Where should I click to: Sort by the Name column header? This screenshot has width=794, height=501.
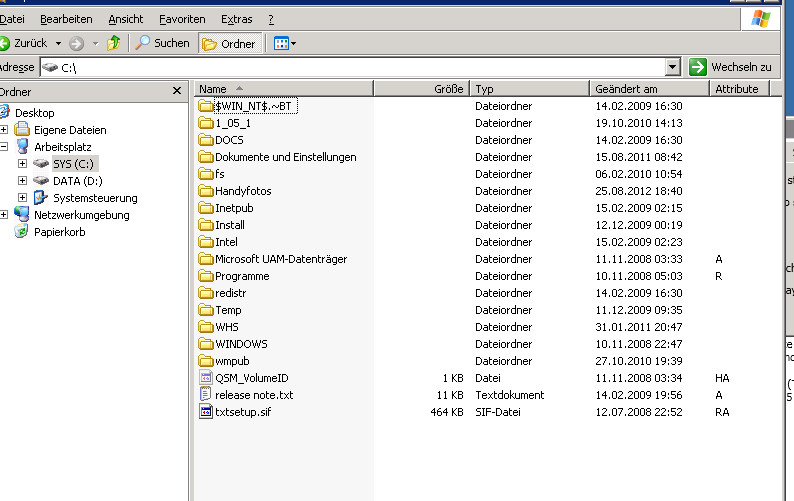tap(284, 89)
